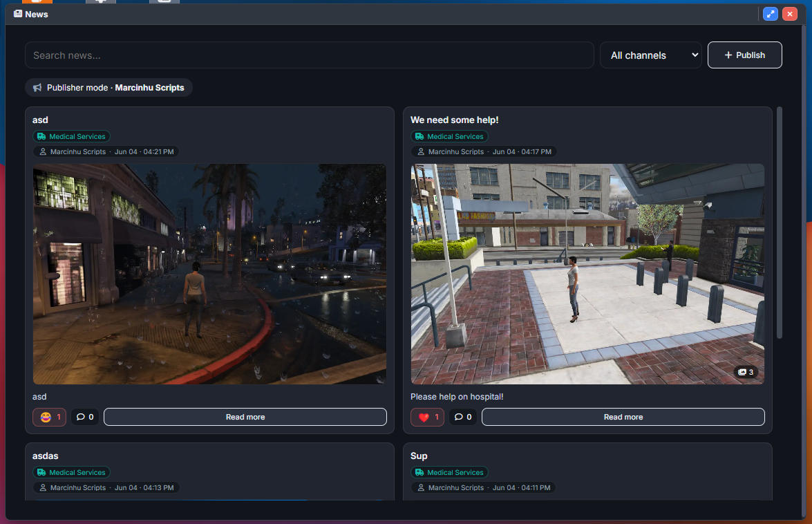Click the Publisher mode Marcinhu Scripts badge

pyautogui.click(x=108, y=88)
